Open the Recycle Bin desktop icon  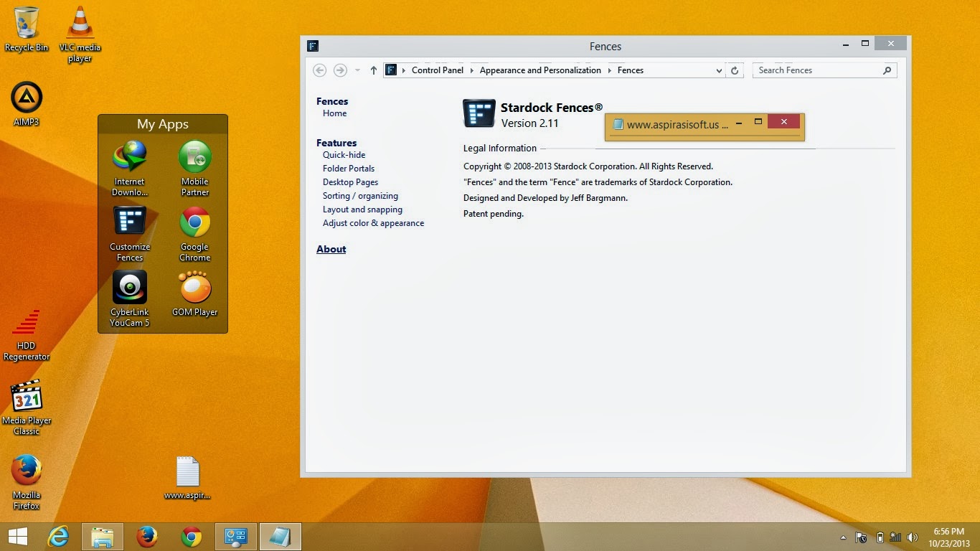pos(27,29)
